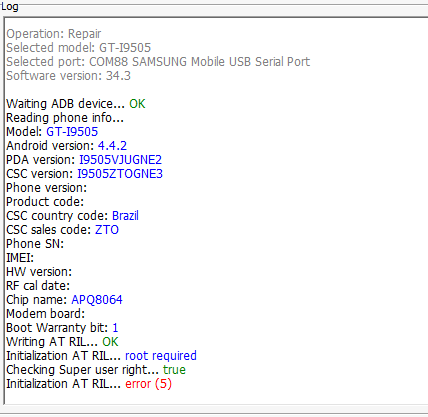Click the Boot Warranty bit value 1
This screenshot has height=417, width=428.
[x=115, y=328]
